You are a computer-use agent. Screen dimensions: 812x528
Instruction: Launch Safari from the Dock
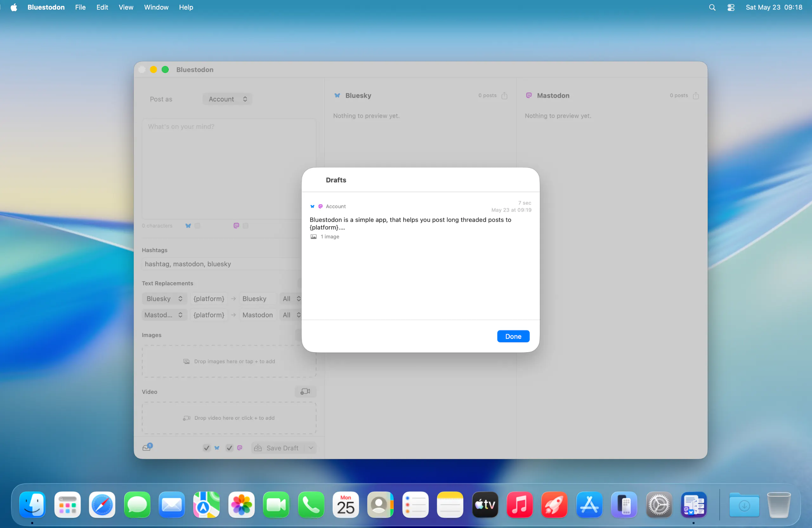click(x=102, y=505)
